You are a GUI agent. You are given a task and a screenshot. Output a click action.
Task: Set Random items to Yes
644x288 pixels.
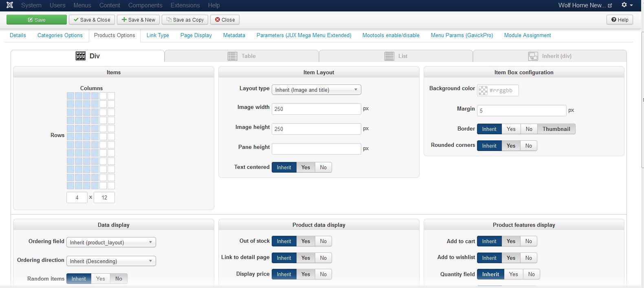click(x=101, y=279)
